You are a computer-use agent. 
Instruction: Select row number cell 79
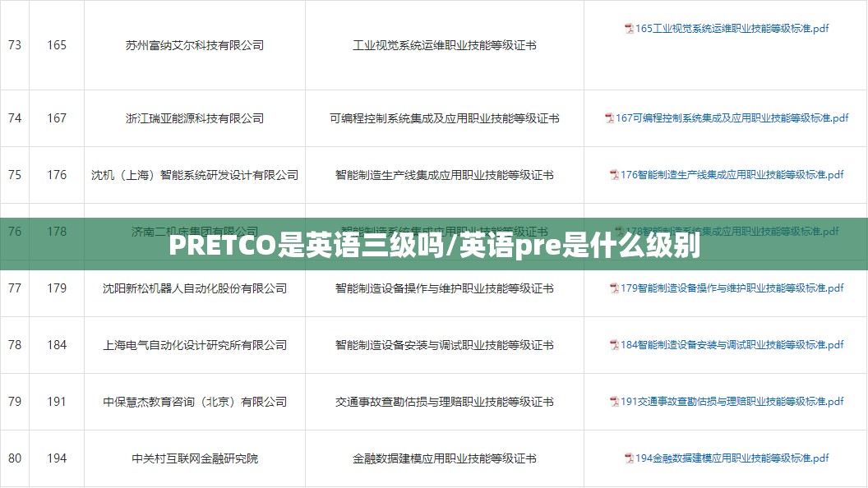15,403
